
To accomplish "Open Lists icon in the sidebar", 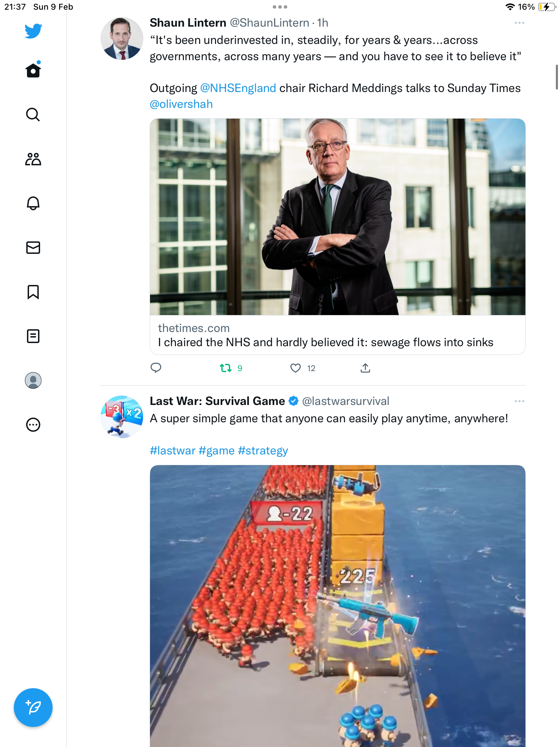I will click(x=33, y=336).
